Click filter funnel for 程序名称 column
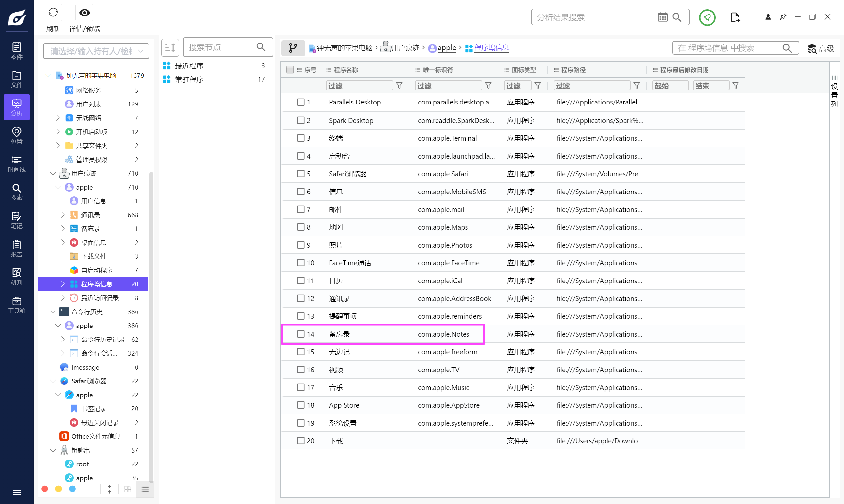 coord(399,86)
